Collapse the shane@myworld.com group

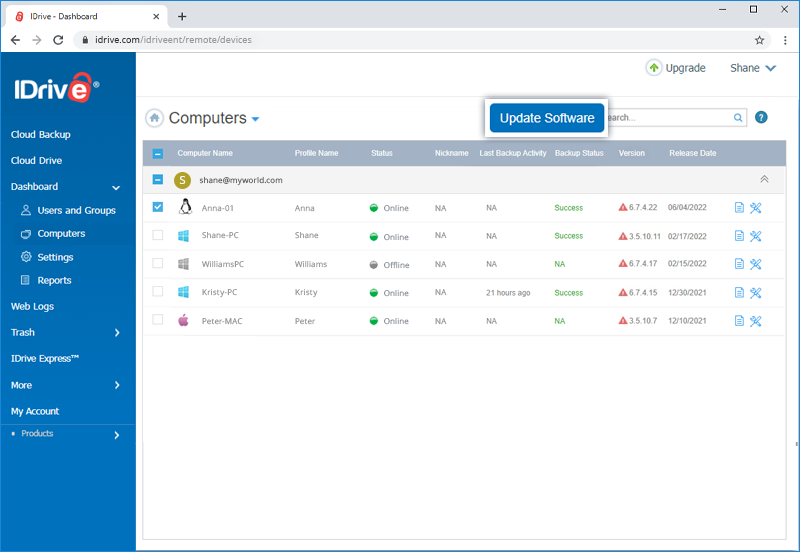(764, 179)
